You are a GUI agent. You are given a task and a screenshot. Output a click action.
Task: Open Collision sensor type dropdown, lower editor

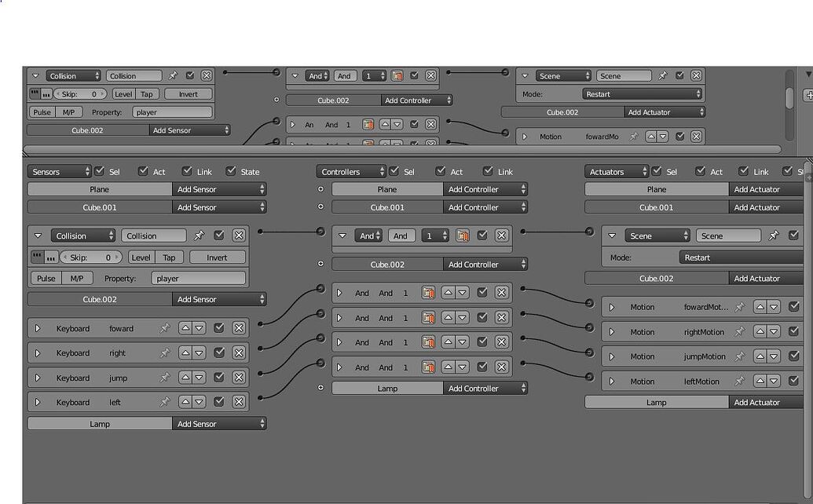click(83, 236)
